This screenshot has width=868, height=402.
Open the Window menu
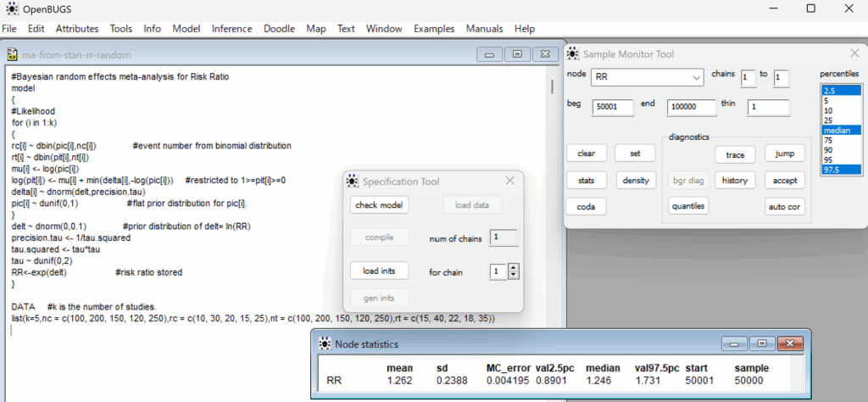(x=384, y=29)
